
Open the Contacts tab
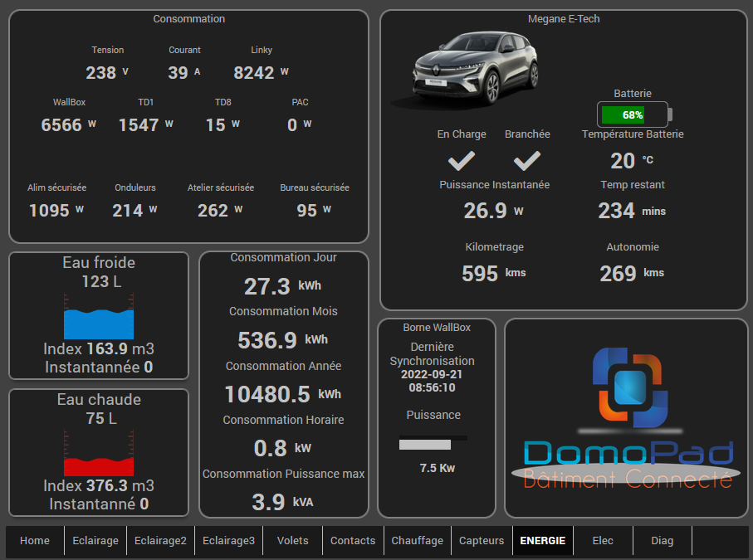(x=353, y=540)
